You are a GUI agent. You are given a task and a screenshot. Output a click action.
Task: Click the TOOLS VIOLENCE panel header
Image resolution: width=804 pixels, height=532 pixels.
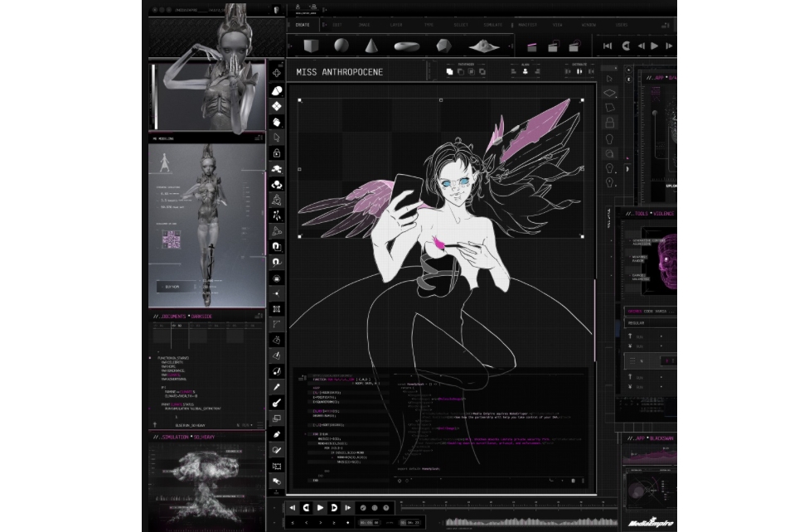coord(650,214)
